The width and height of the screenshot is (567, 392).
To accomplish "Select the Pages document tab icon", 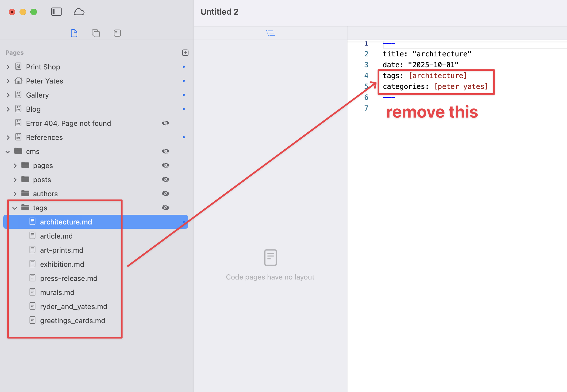I will (74, 33).
